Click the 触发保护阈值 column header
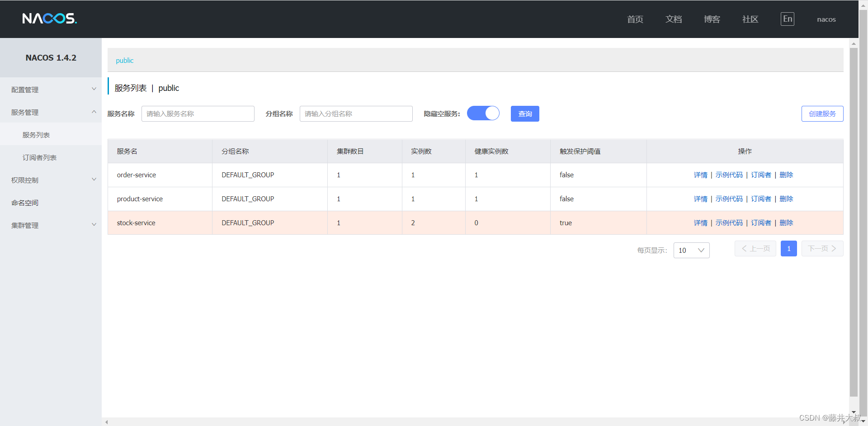 click(x=599, y=151)
